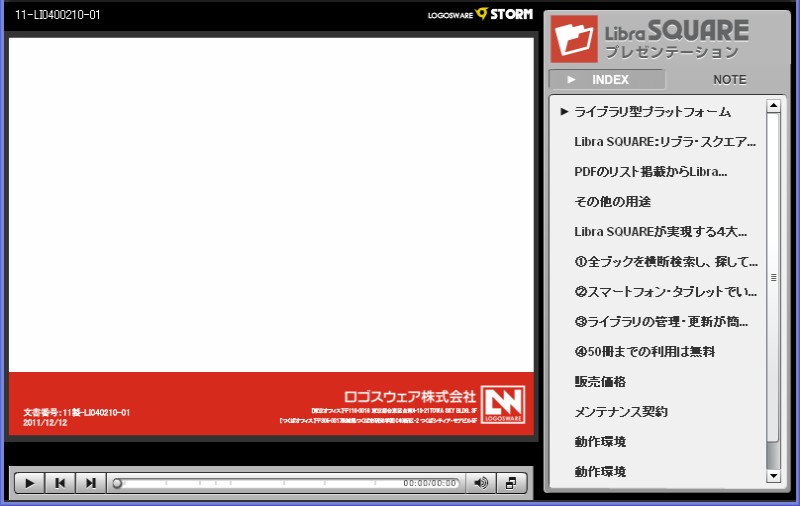
Task: Toggle the window layout switch icon
Action: tap(511, 483)
